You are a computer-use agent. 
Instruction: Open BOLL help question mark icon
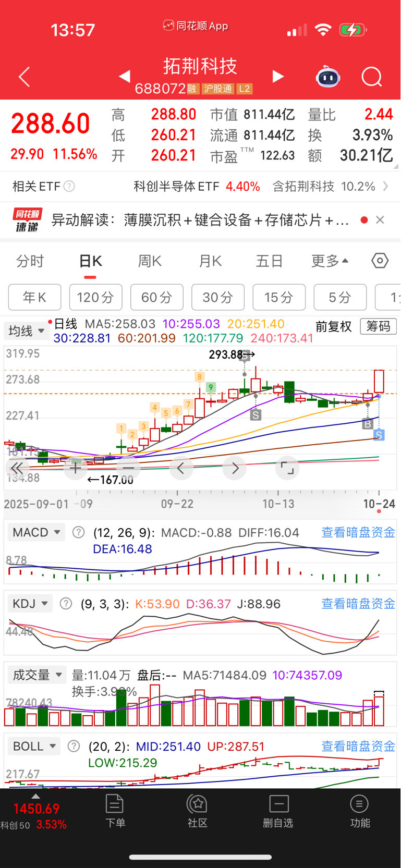point(74,746)
